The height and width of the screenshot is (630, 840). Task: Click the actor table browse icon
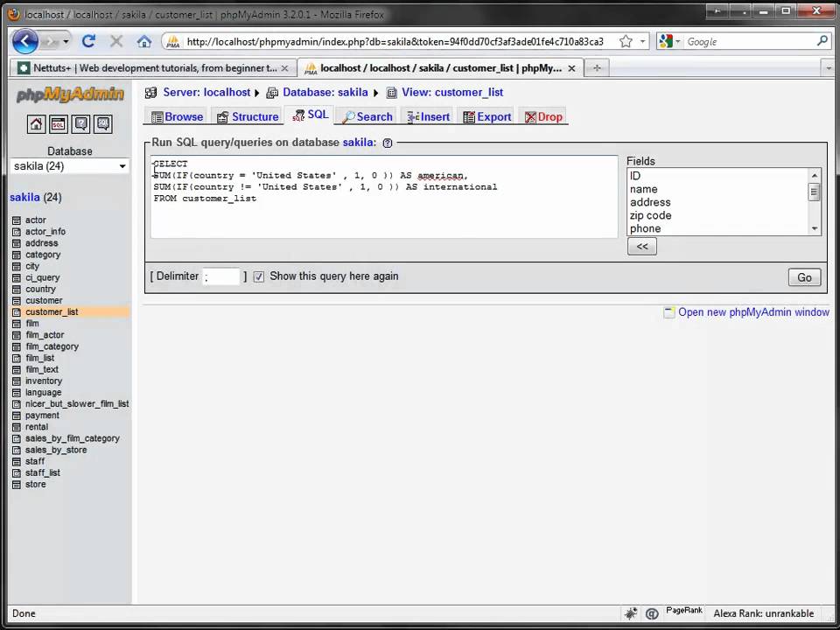coord(17,220)
